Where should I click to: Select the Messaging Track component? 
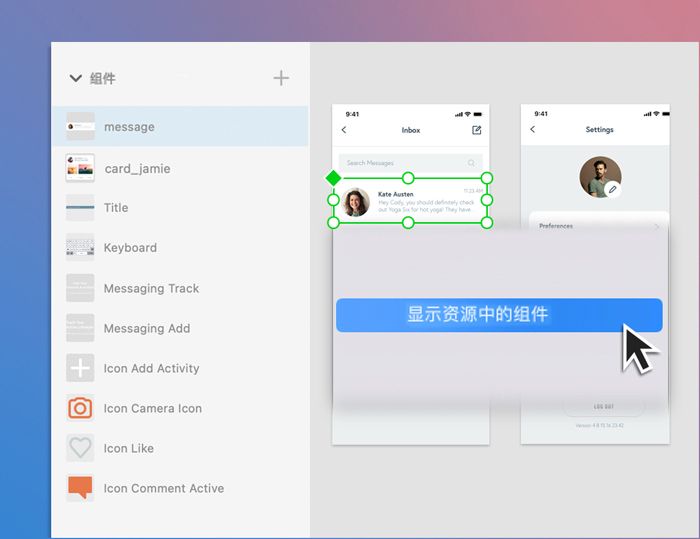(180, 288)
